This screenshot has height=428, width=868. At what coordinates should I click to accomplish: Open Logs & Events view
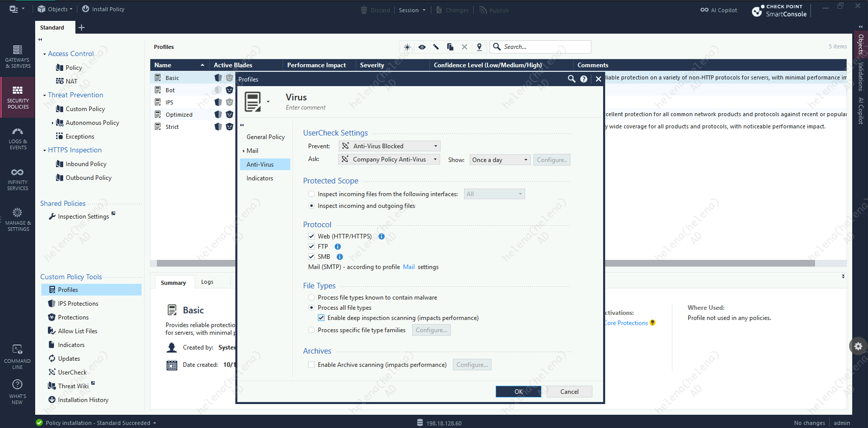[x=17, y=138]
